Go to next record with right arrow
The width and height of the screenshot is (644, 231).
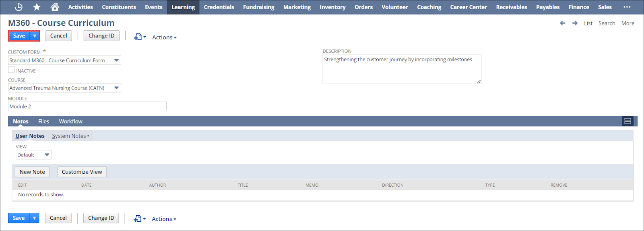pyautogui.click(x=575, y=23)
